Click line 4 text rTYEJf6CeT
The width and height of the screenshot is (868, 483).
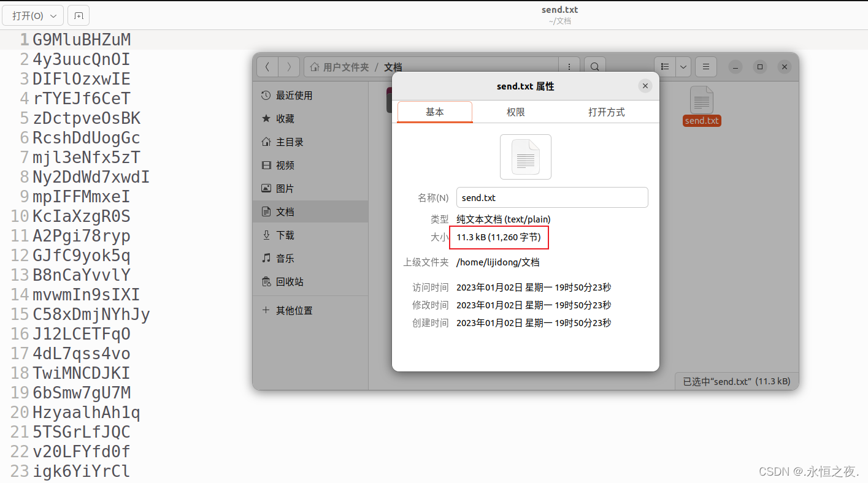82,99
